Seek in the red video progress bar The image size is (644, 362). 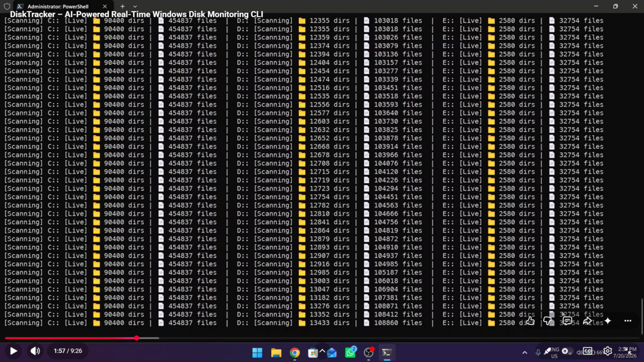(x=322, y=338)
